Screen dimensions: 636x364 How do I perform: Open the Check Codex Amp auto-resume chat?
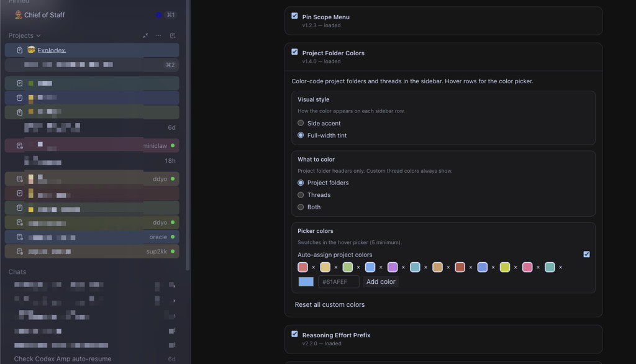63,359
